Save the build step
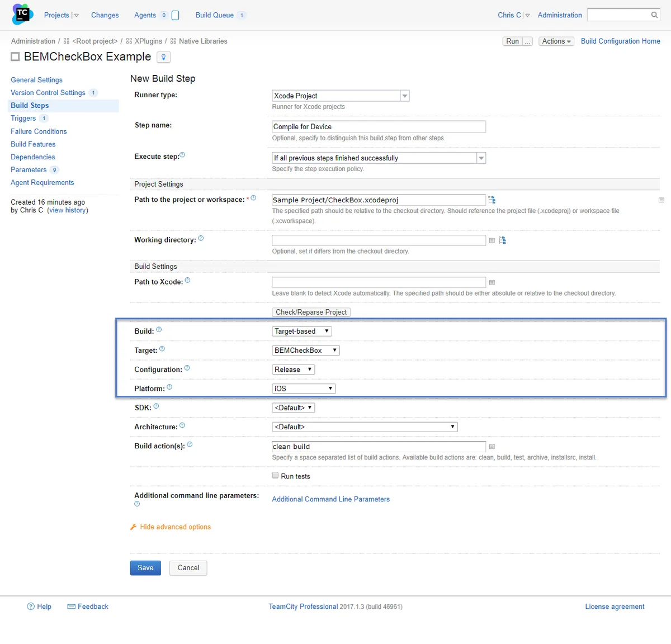 [145, 568]
